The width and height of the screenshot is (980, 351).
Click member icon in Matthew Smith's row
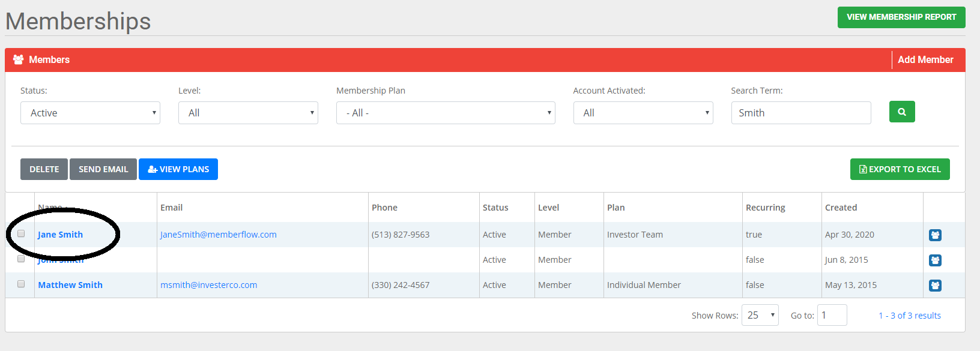(x=935, y=286)
